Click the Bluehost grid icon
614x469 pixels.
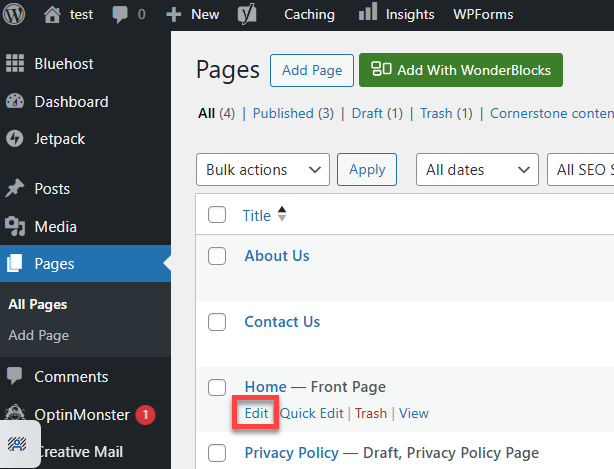pyautogui.click(x=15, y=63)
